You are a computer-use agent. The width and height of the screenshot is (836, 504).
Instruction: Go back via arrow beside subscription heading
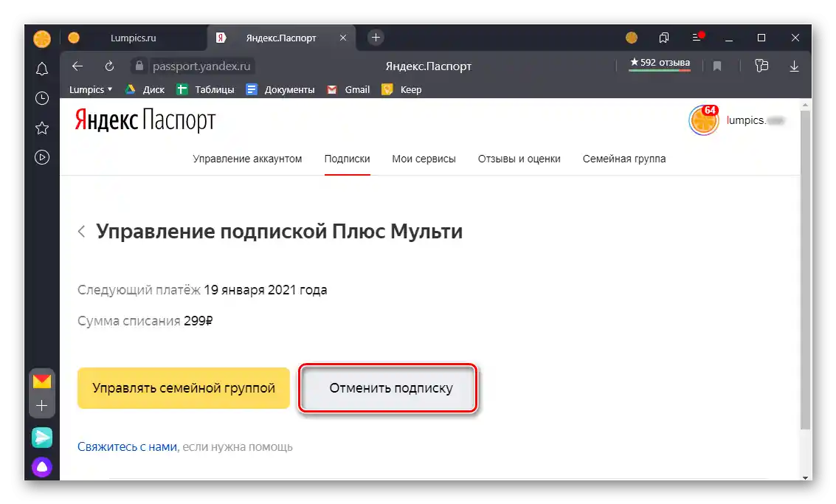point(82,232)
